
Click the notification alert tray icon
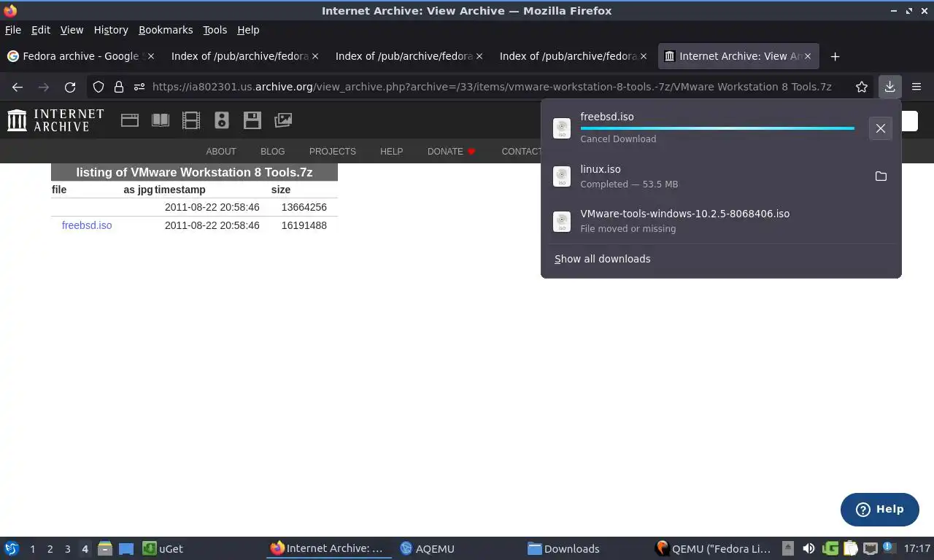[888, 547]
